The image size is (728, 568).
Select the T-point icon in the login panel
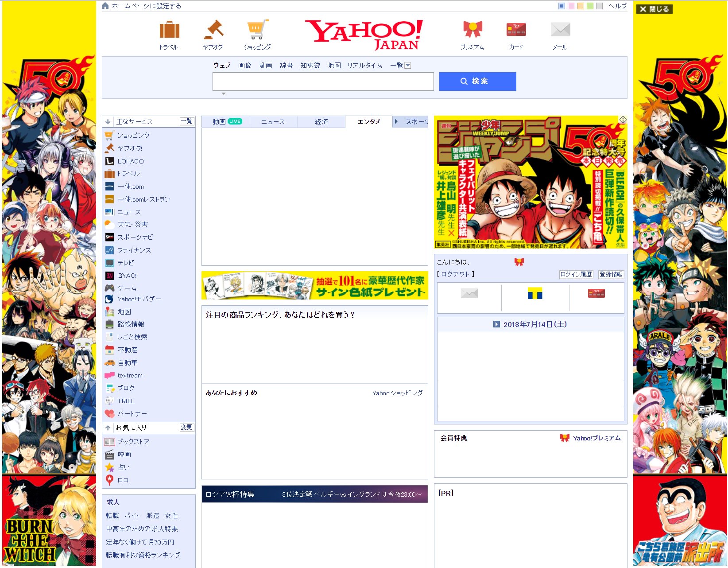pos(535,293)
